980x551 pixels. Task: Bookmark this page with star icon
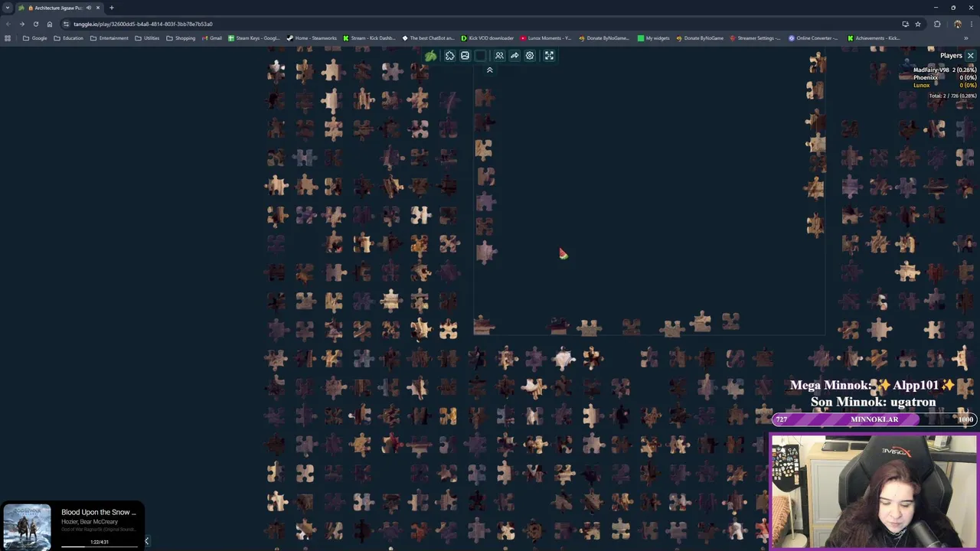[918, 24]
